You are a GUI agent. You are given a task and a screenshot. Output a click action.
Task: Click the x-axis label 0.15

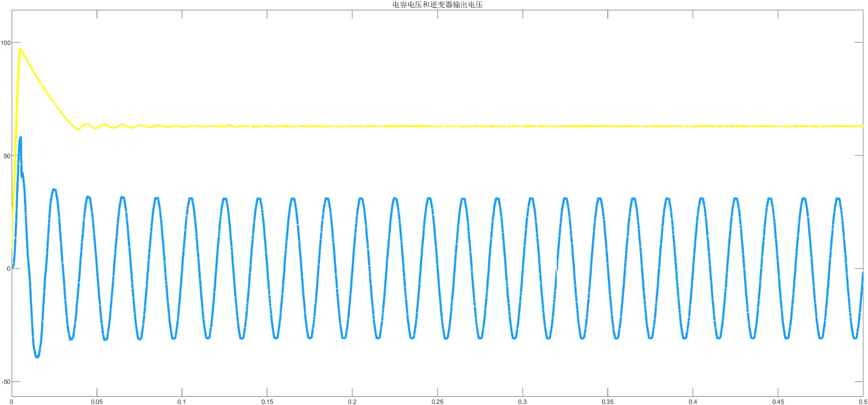(267, 401)
